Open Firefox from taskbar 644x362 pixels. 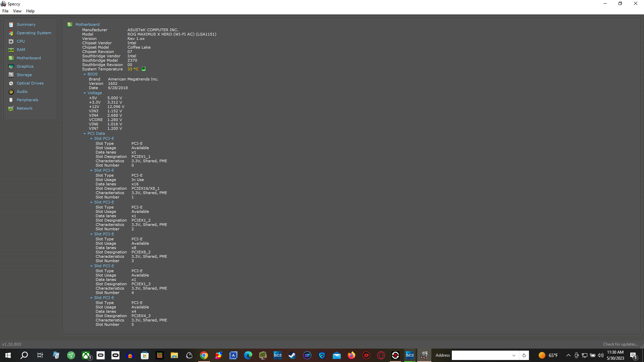pos(352,355)
